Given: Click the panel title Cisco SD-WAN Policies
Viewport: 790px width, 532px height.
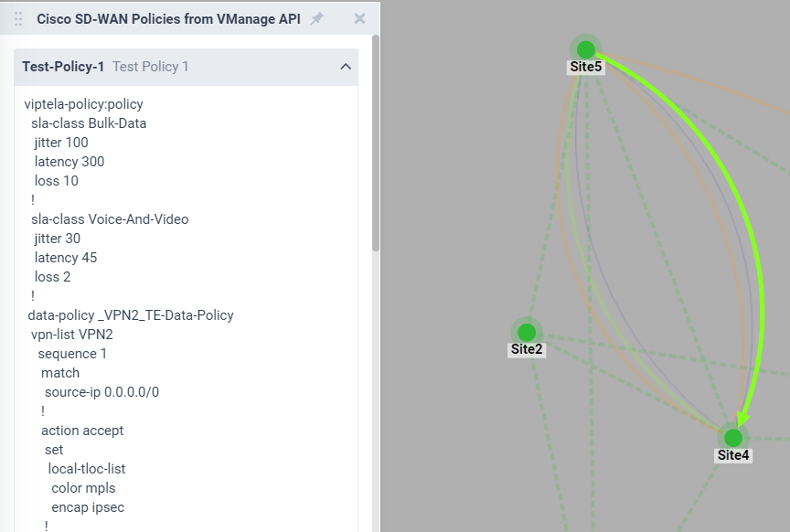Looking at the screenshot, I should click(x=168, y=19).
